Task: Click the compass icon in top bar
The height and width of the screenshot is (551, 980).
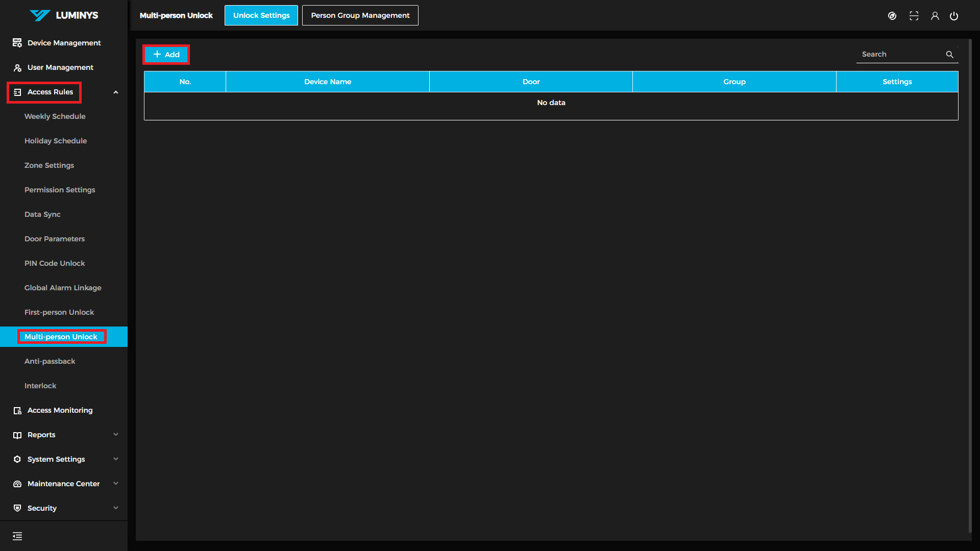Action: coord(892,16)
